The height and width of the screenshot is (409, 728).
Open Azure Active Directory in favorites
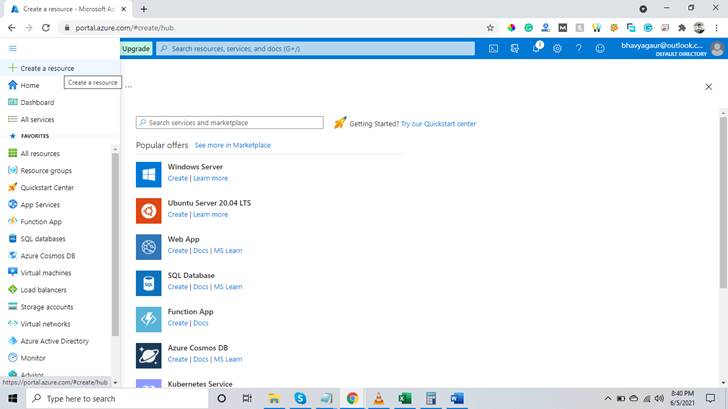(x=56, y=341)
